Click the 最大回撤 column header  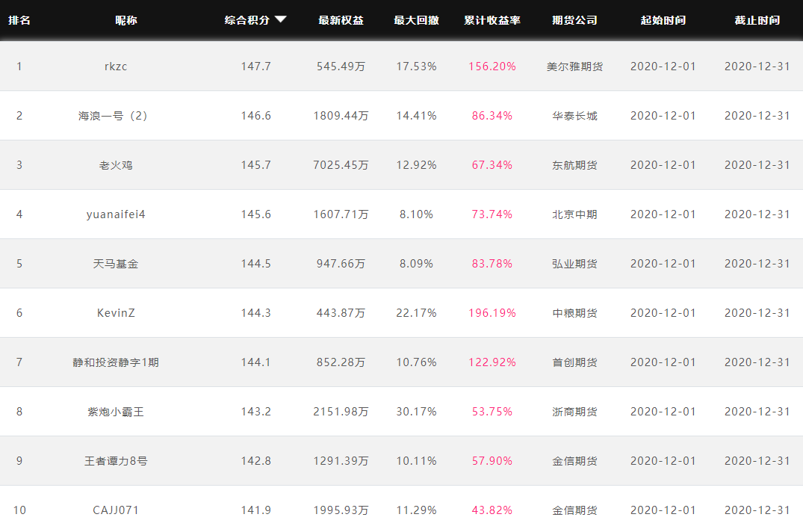[416, 20]
